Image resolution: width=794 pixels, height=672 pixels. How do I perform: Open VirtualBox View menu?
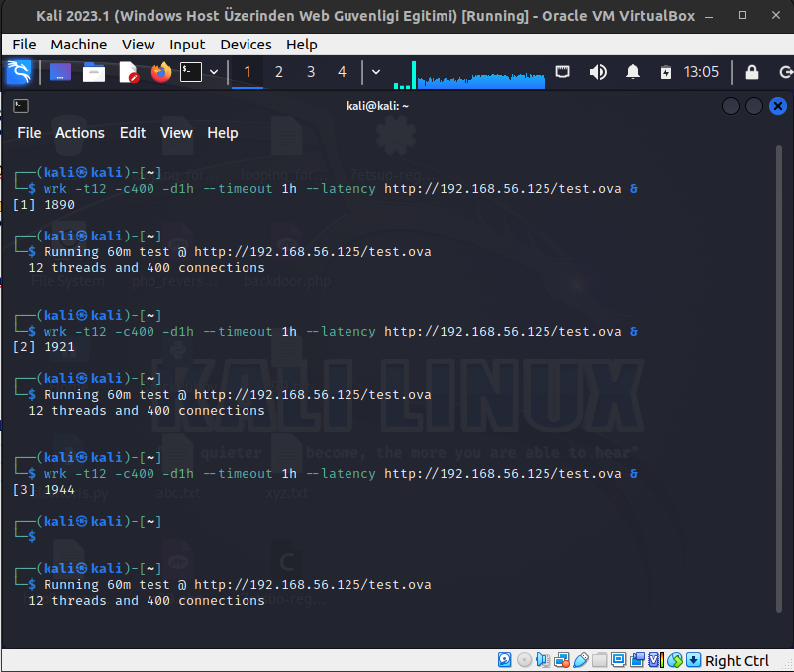click(139, 45)
